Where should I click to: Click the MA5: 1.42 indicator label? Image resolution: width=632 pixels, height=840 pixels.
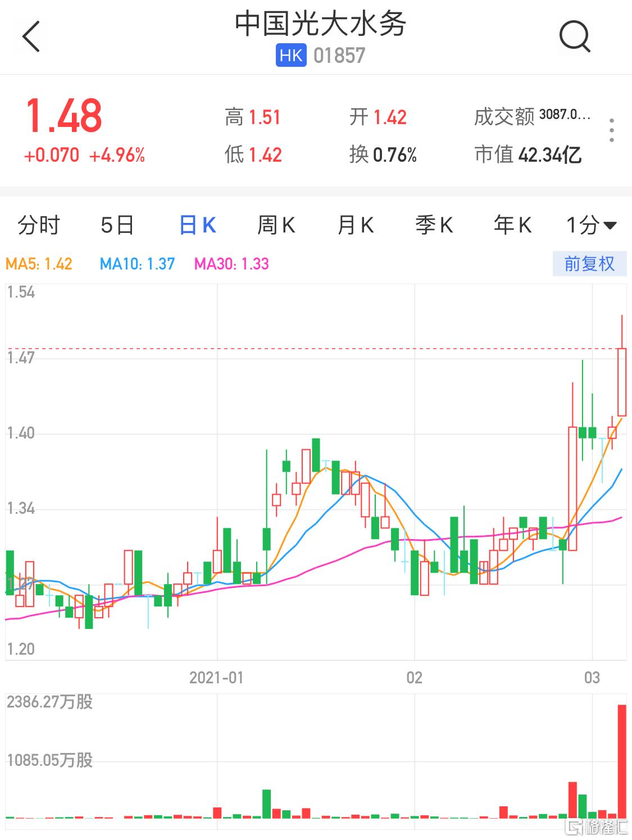[39, 264]
